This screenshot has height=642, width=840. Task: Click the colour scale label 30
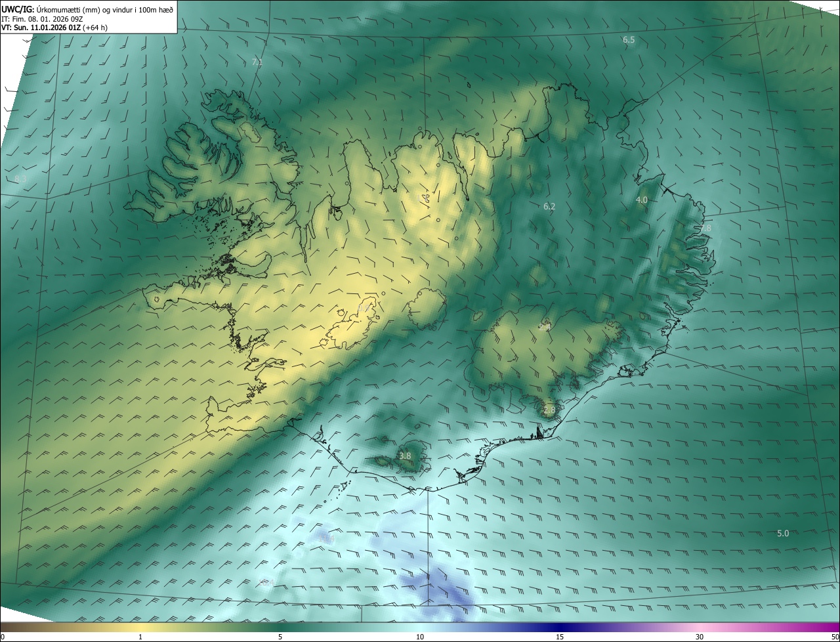(700, 637)
